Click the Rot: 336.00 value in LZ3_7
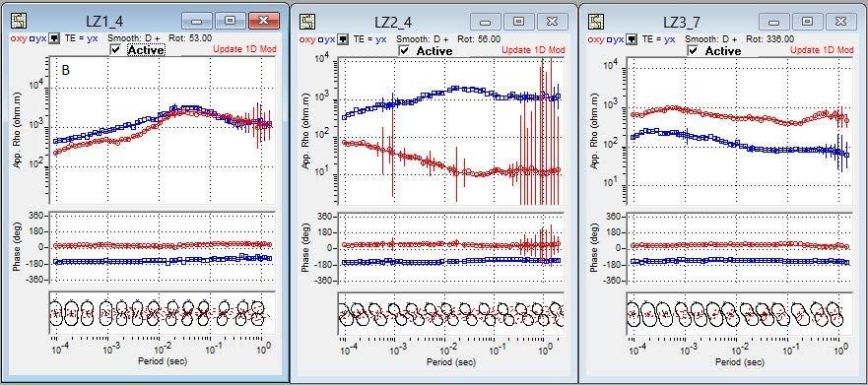 coord(770,39)
